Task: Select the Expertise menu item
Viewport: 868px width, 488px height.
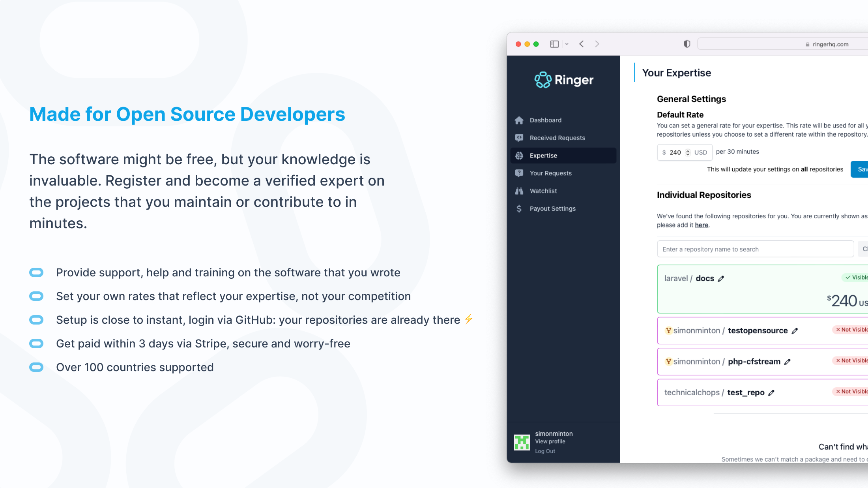Action: [563, 156]
